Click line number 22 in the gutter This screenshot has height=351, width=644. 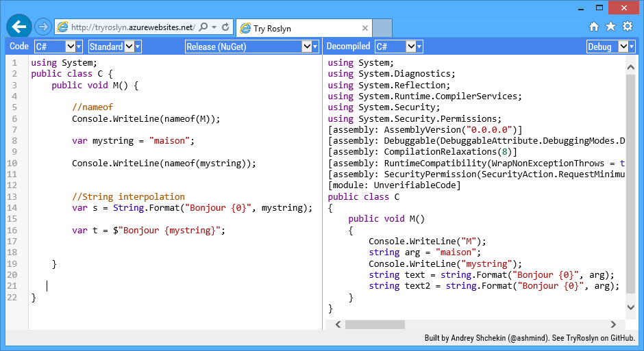click(x=12, y=297)
